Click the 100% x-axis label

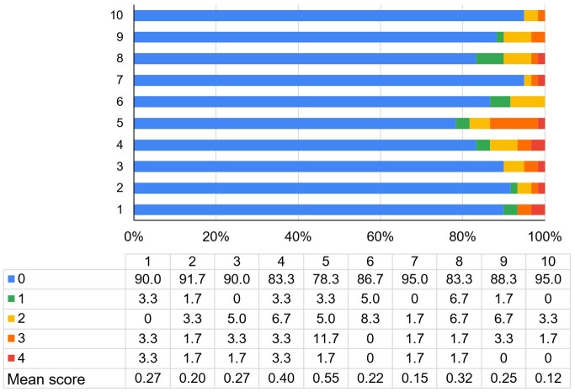543,235
